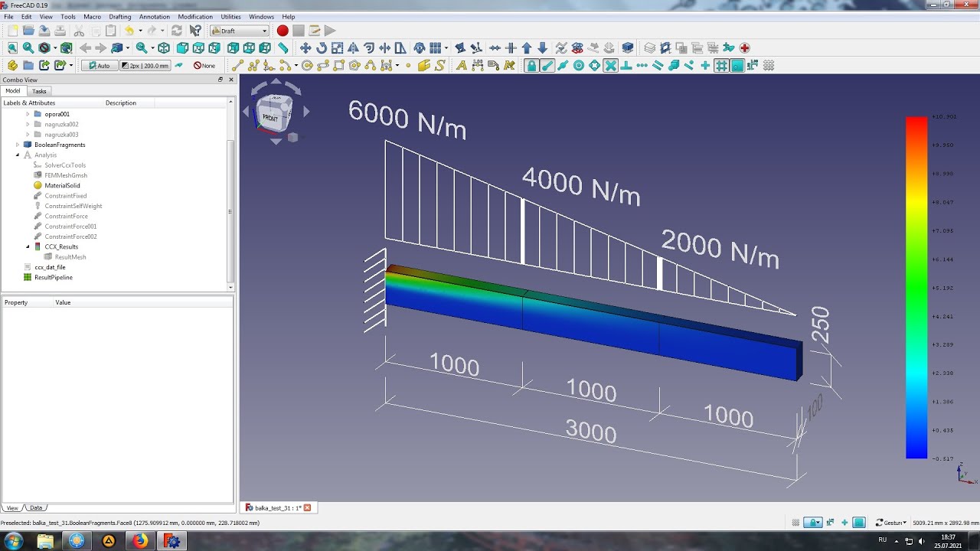Click Fit All zoom icon
Screen dimensions: 980x551
(13, 48)
